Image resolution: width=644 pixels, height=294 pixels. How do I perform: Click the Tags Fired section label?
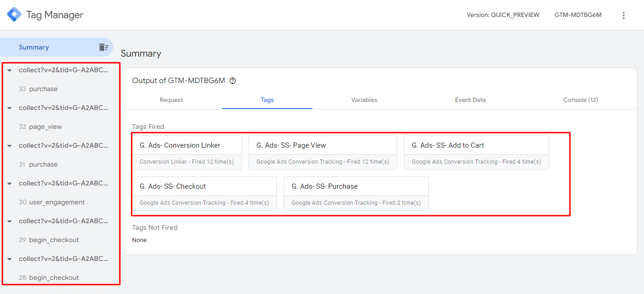coord(148,126)
